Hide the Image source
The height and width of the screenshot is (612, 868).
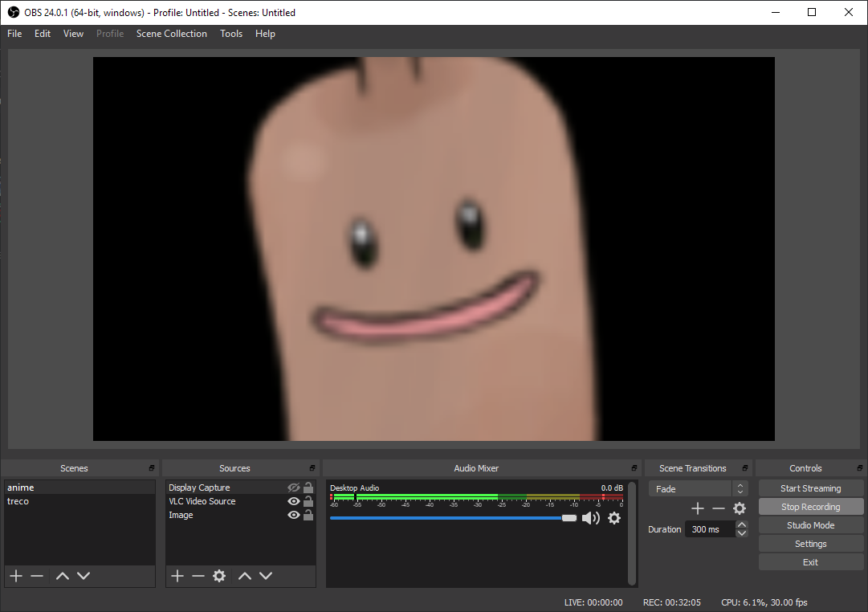293,515
